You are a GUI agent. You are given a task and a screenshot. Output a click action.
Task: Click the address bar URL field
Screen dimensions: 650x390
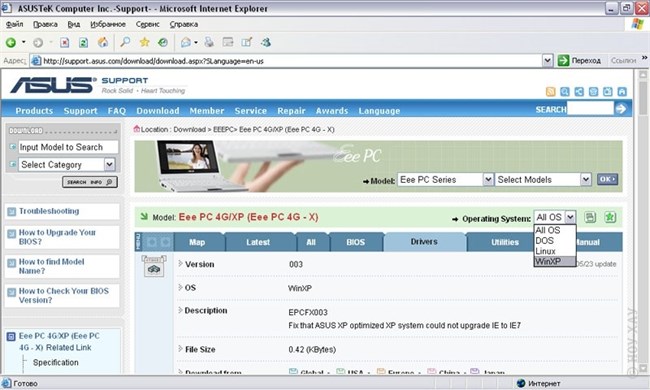coord(286,61)
